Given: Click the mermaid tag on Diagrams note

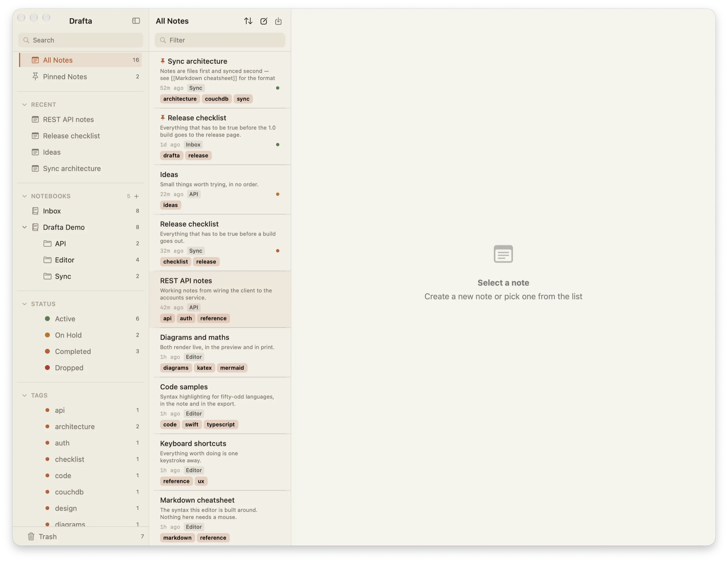Looking at the screenshot, I should tap(232, 367).
